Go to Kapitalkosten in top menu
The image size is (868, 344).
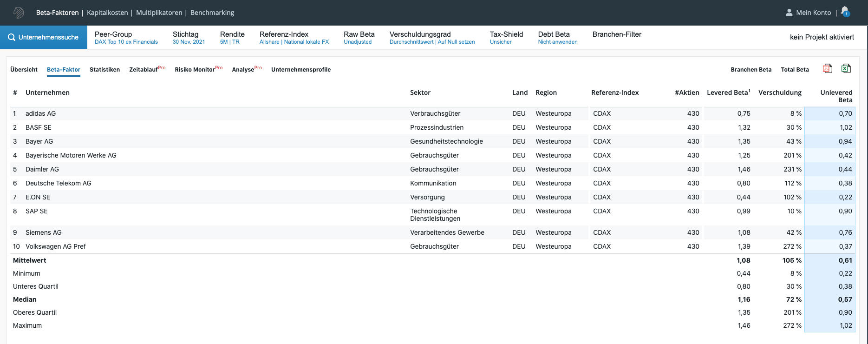[107, 13]
